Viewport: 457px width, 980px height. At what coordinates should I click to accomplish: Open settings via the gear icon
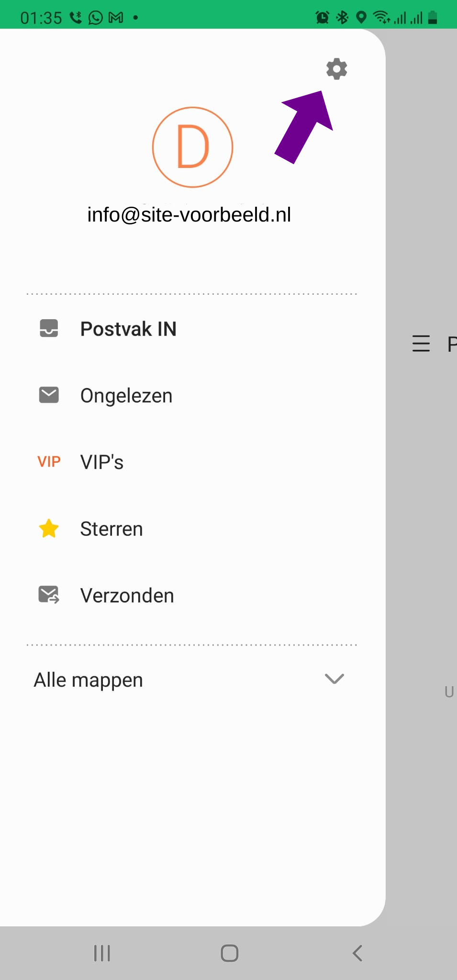coord(336,69)
